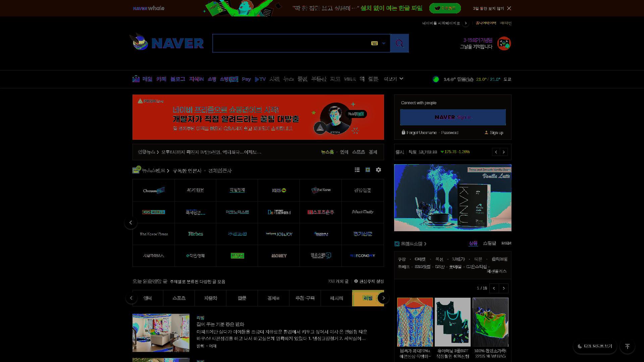Show next stock index item
Viewport: 644px width, 362px height.
point(504,152)
